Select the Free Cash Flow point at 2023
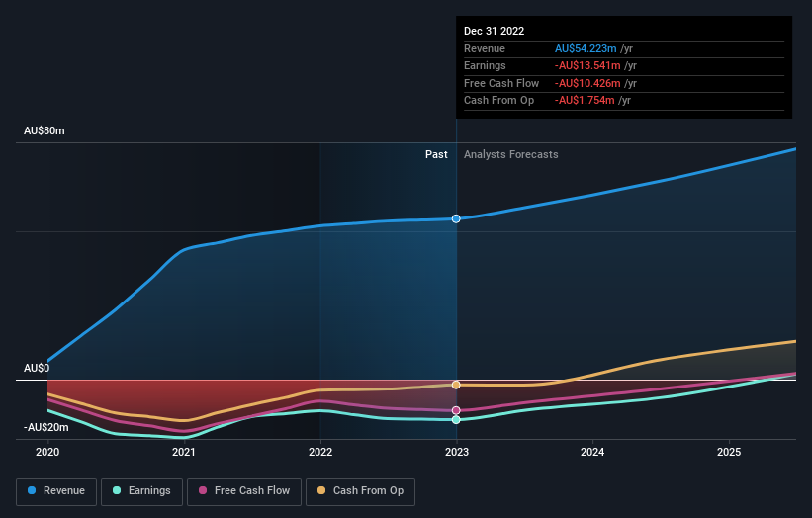This screenshot has width=812, height=518. [x=456, y=410]
